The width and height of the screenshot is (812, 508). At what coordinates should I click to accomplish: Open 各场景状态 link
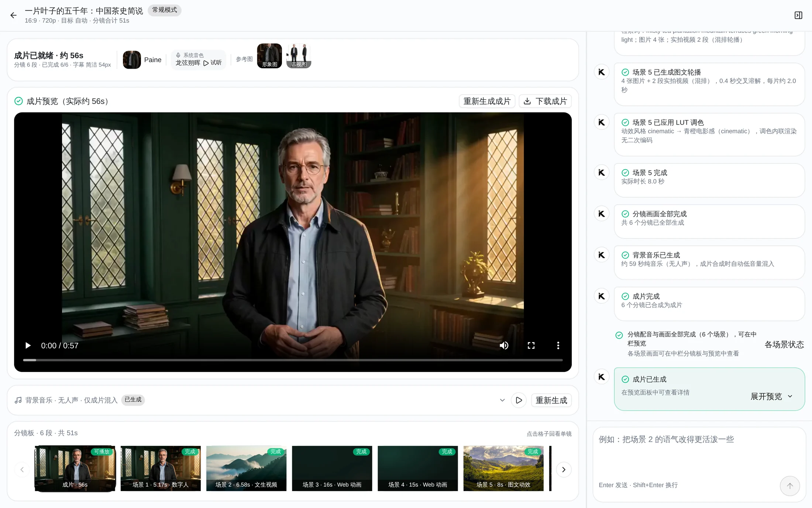pos(784,345)
